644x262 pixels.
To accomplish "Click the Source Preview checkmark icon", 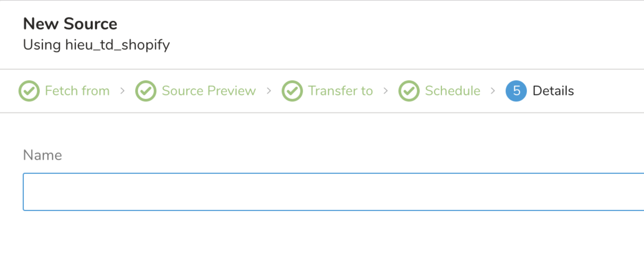I will coord(146,91).
